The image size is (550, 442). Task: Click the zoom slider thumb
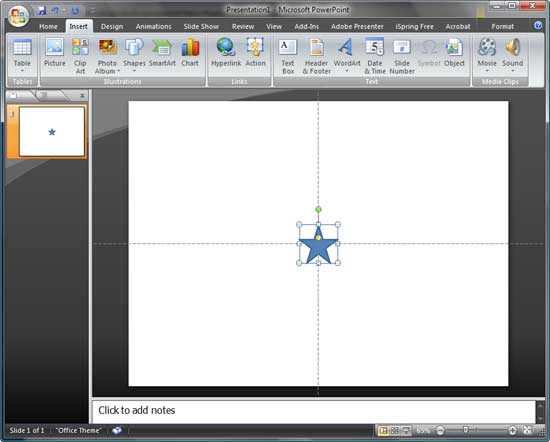click(465, 430)
